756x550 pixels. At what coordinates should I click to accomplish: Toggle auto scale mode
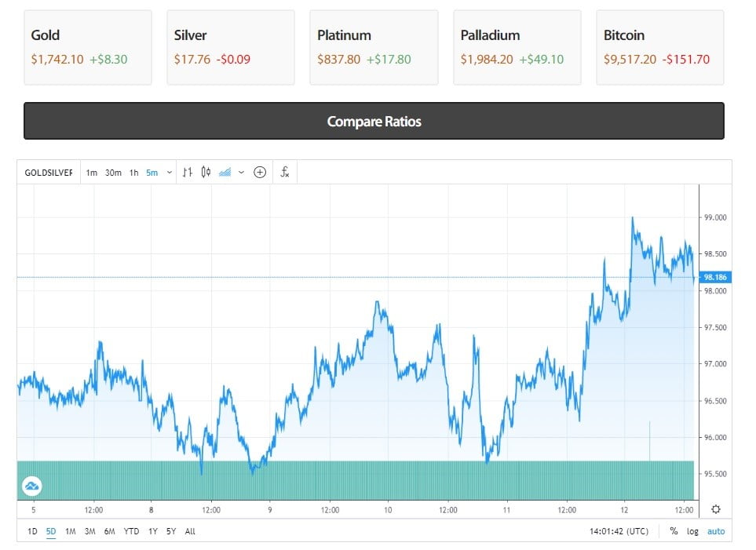(715, 531)
